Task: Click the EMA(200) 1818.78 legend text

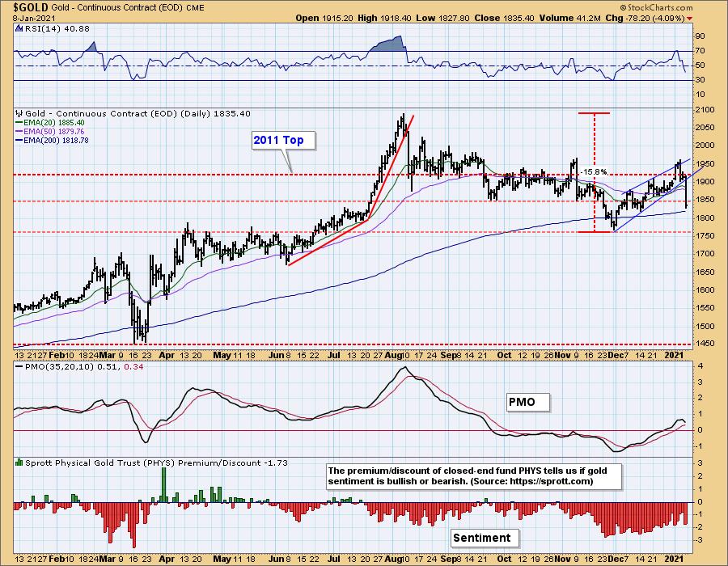Action: pyautogui.click(x=56, y=141)
